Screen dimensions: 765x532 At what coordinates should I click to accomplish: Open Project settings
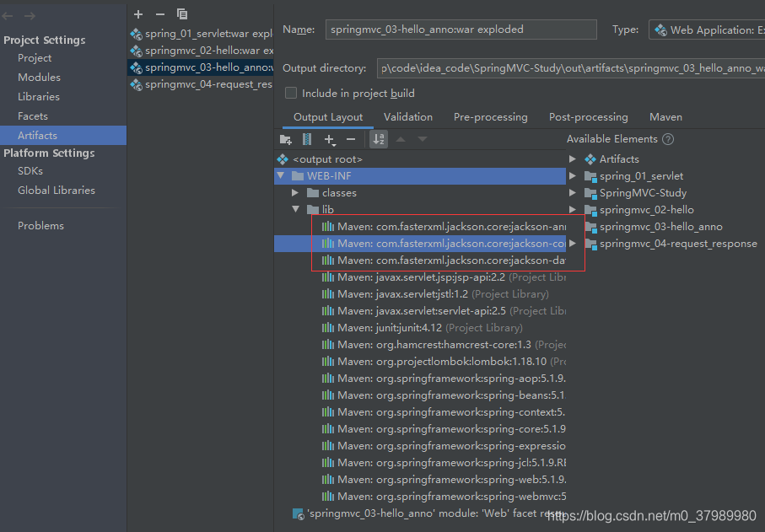tap(35, 58)
